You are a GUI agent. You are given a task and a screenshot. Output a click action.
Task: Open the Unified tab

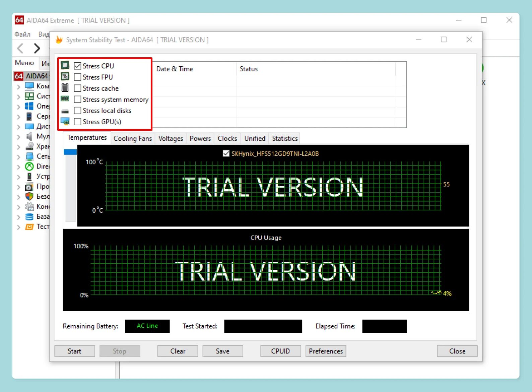pyautogui.click(x=255, y=138)
